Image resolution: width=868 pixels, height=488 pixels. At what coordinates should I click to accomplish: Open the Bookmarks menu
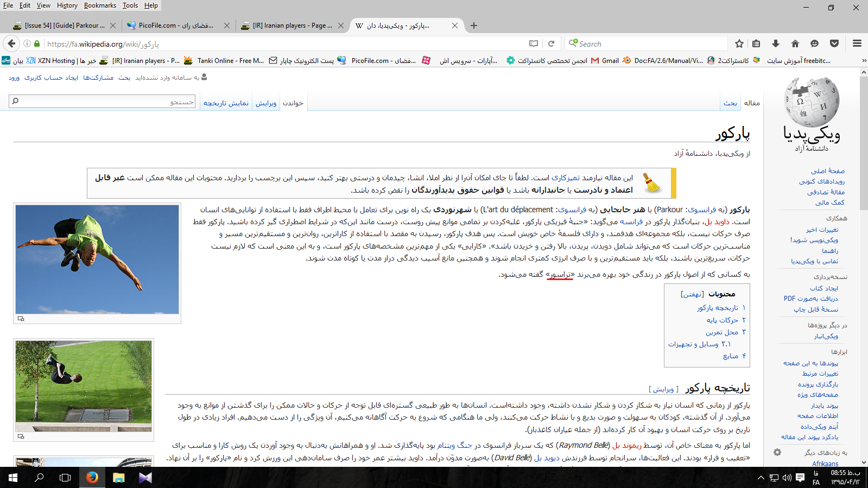[x=100, y=5]
